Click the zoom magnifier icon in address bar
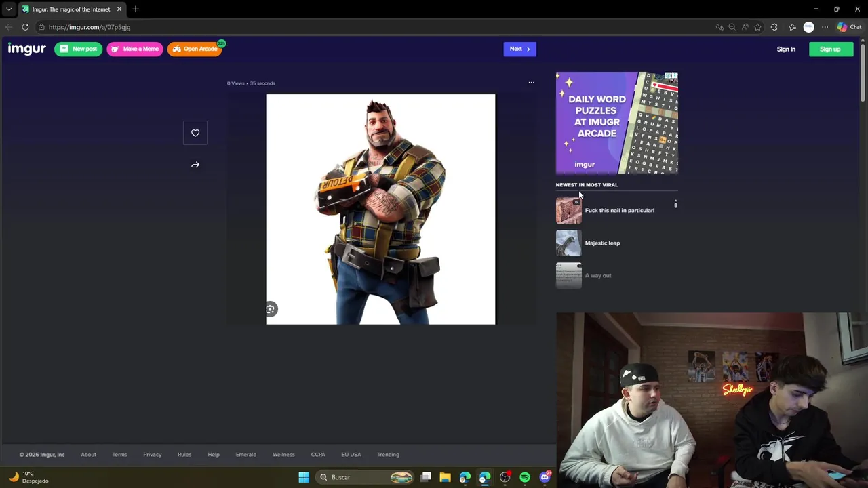Screen dimensions: 868x488 click(x=732, y=27)
